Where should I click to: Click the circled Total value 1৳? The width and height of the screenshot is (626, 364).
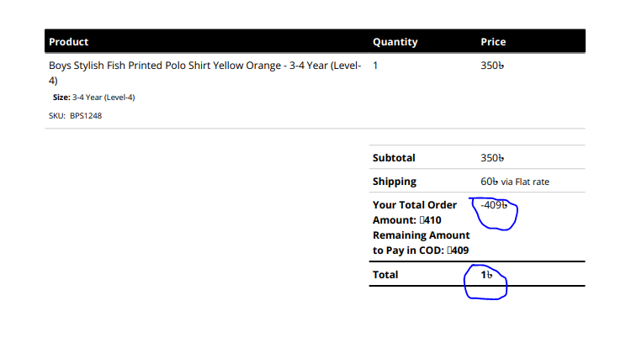(486, 275)
